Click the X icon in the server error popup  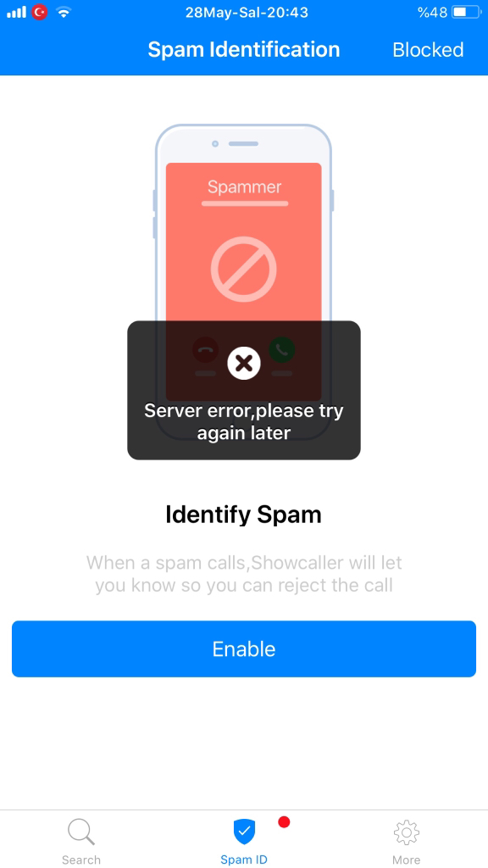244,363
